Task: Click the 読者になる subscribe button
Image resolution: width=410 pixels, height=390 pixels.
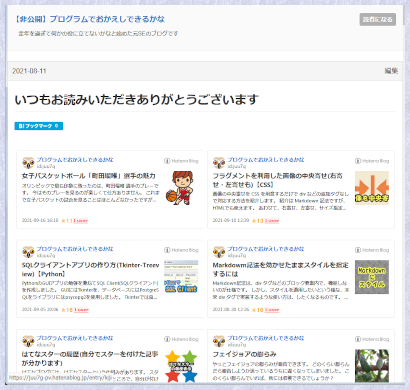Action: click(x=378, y=19)
